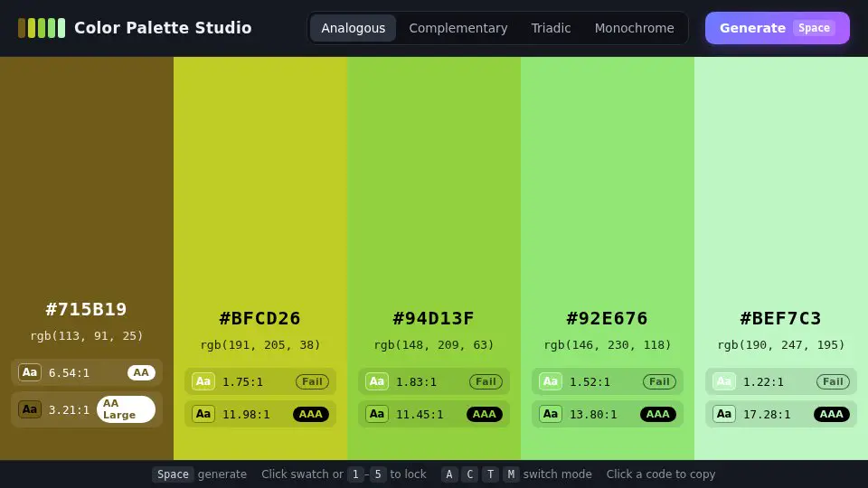
Task: Click the "Click a code to copy" hint
Action: [x=661, y=474]
